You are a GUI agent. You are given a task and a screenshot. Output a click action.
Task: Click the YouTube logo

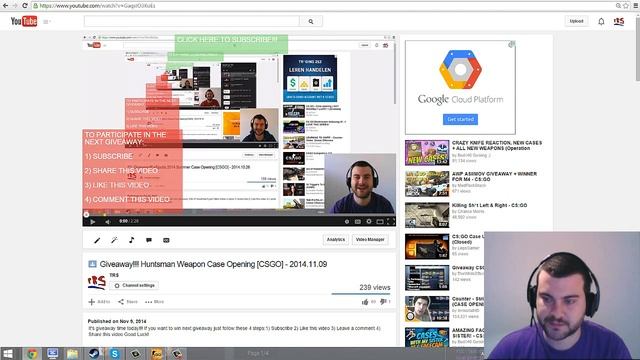coord(24,21)
